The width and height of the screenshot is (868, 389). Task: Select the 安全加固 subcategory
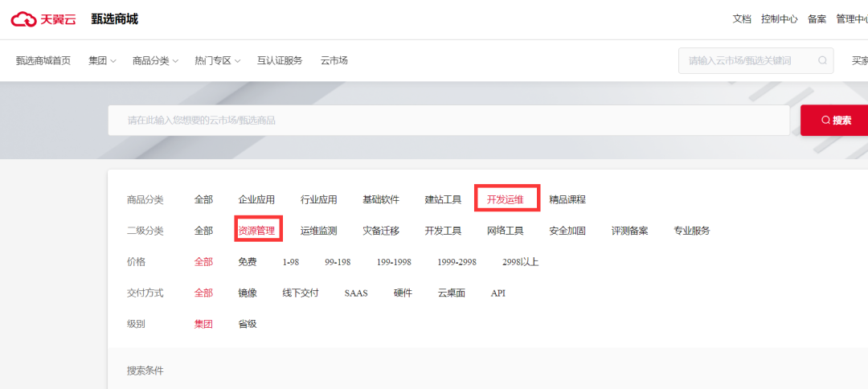567,231
